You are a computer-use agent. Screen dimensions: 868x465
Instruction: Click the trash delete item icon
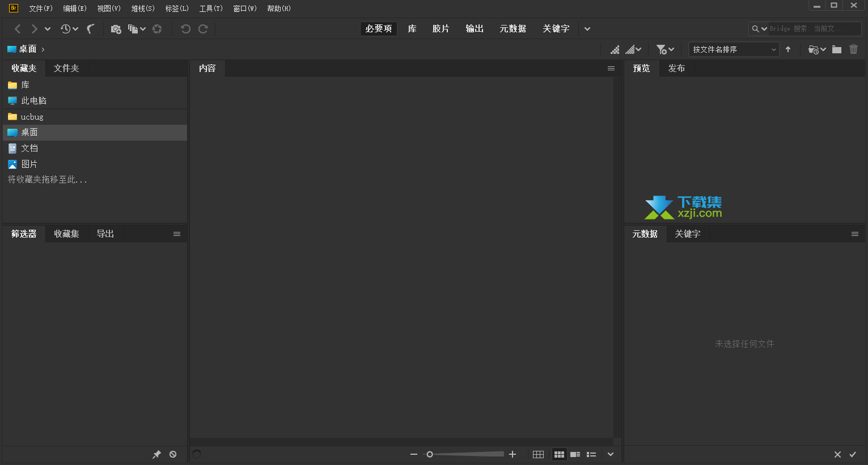pyautogui.click(x=854, y=49)
